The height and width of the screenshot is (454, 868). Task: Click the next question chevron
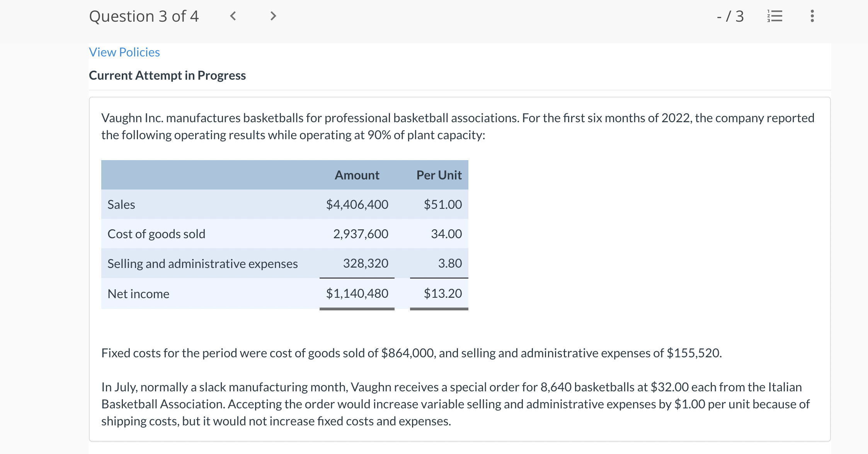[272, 16]
